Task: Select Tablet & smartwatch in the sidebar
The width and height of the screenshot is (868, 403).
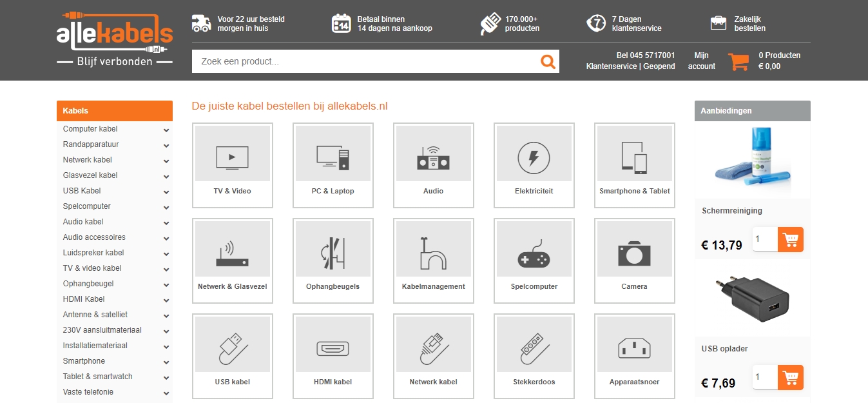Action: [x=97, y=377]
